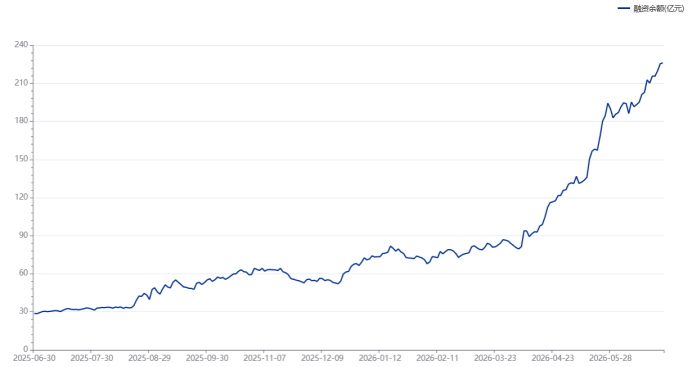Click the 2025-09-30 date label
Viewport: 692px width, 367px height.
pos(207,358)
